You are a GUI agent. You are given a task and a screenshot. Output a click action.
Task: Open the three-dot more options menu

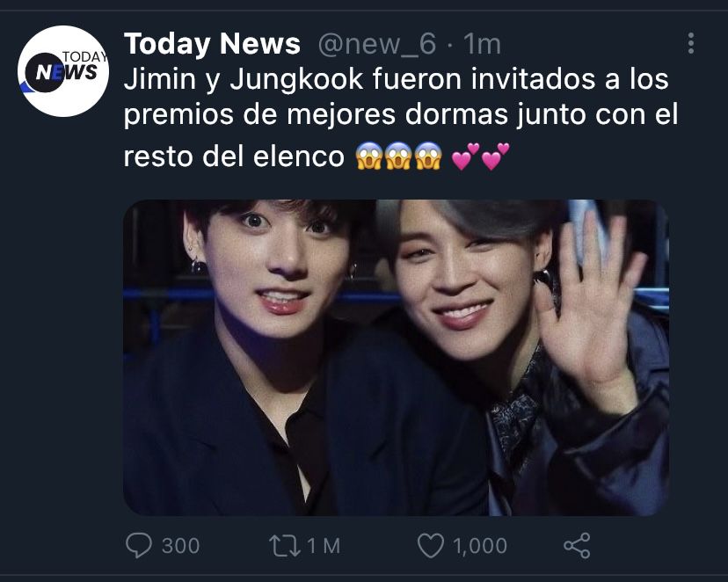[691, 43]
